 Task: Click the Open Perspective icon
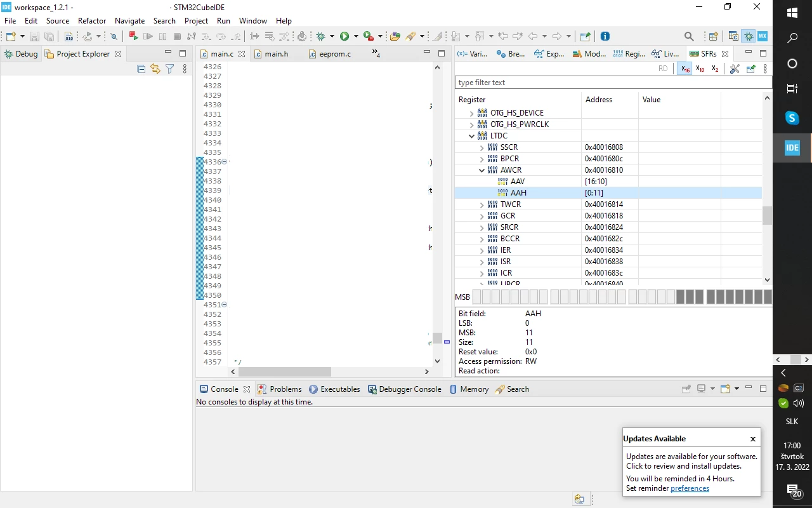coord(713,36)
